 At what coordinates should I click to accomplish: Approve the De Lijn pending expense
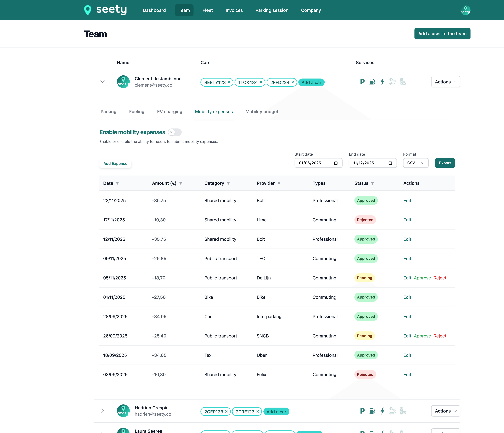coord(422,278)
